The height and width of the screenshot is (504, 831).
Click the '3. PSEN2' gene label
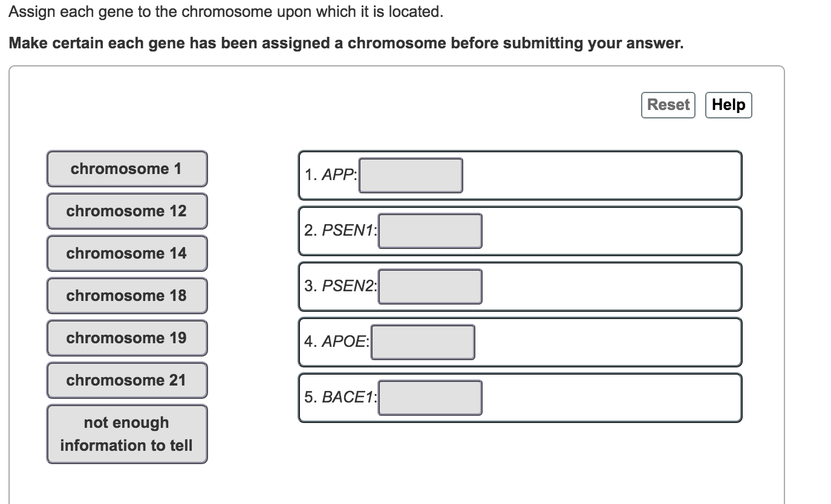(x=340, y=286)
